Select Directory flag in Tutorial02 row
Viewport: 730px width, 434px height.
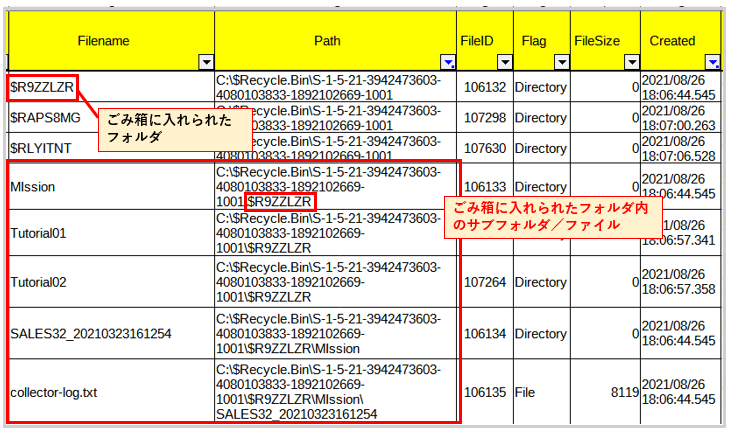tap(542, 282)
